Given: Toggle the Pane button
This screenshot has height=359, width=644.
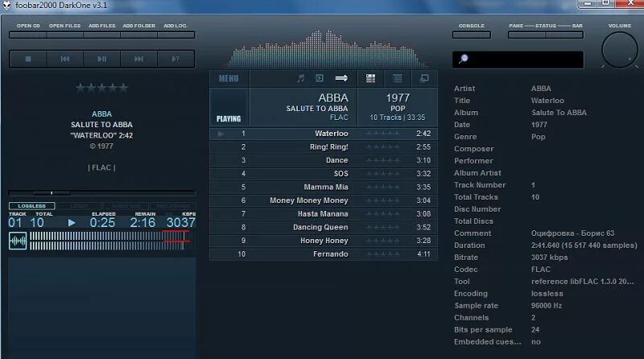Looking at the screenshot, I should point(526,35).
